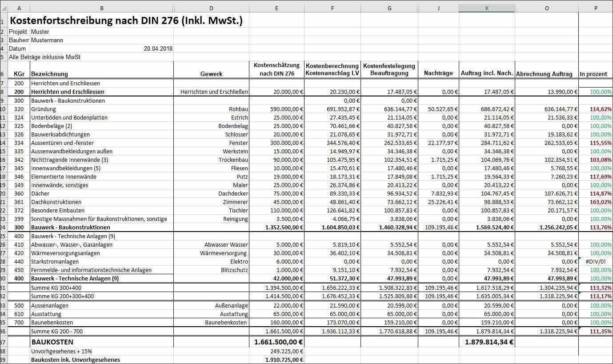This screenshot has height=364, width=613.
Task: Select the row 37 header
Action: [x=4, y=342]
